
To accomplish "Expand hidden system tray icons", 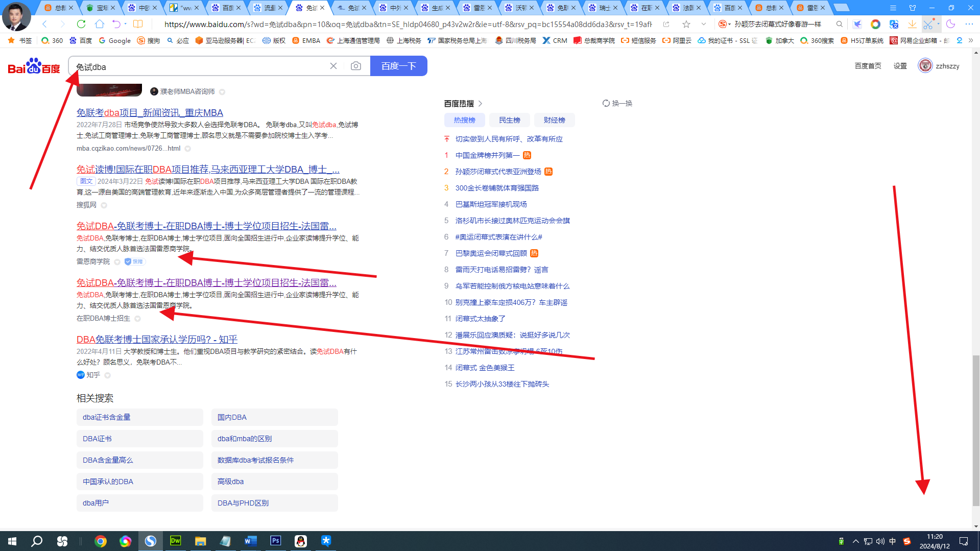I will pyautogui.click(x=856, y=541).
